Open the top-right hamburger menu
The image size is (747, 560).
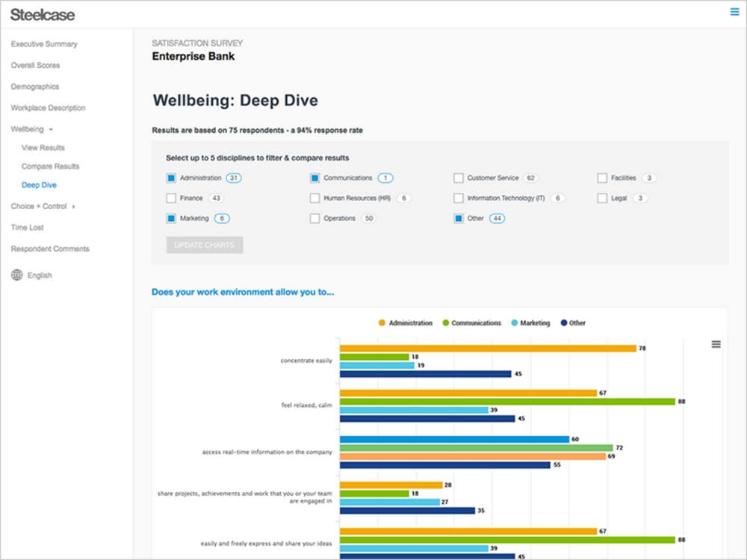point(734,12)
